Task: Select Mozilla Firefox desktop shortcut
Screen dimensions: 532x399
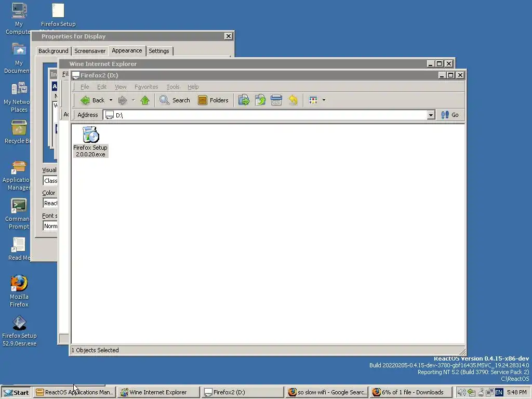Action: pos(19,291)
